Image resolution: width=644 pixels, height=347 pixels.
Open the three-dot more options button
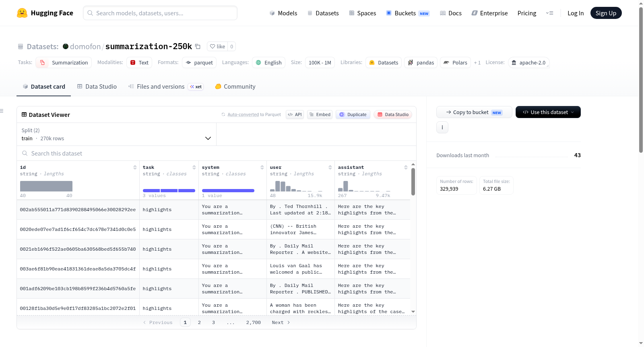click(442, 127)
